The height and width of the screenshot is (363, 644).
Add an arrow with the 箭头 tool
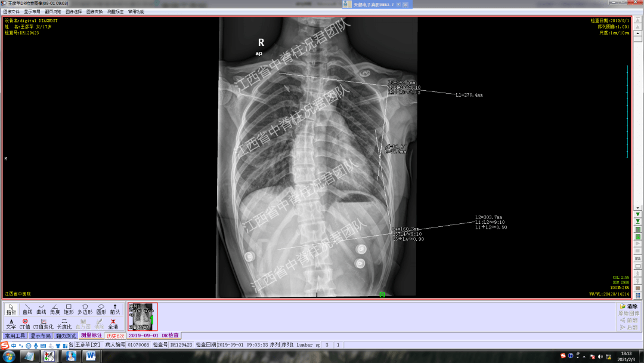coord(115,309)
